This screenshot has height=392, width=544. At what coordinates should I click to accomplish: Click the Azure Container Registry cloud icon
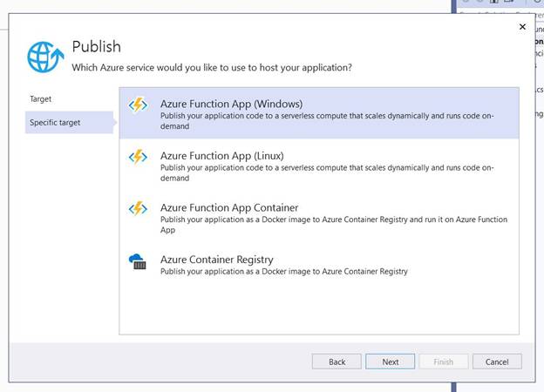138,261
